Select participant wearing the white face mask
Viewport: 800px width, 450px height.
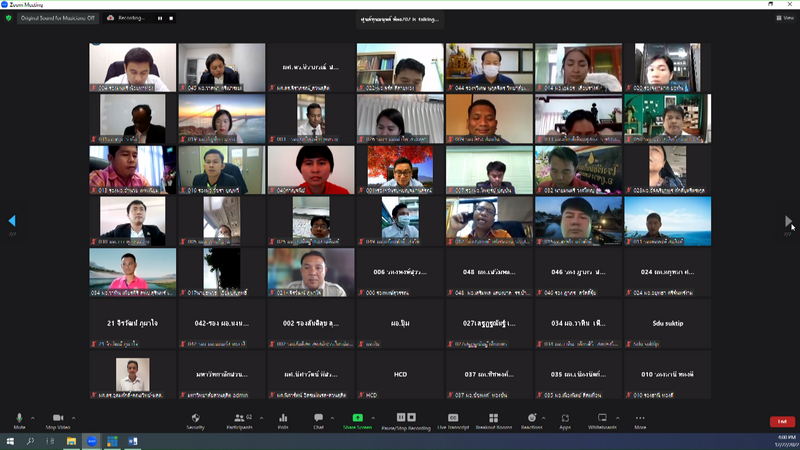489,67
